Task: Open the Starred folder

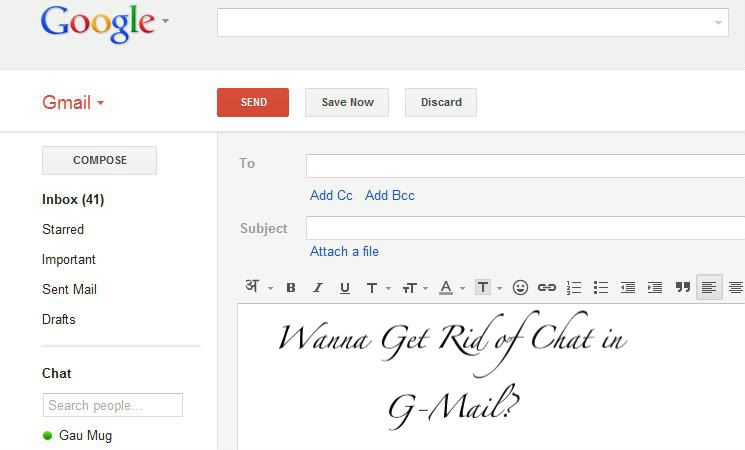Action: [x=63, y=229]
